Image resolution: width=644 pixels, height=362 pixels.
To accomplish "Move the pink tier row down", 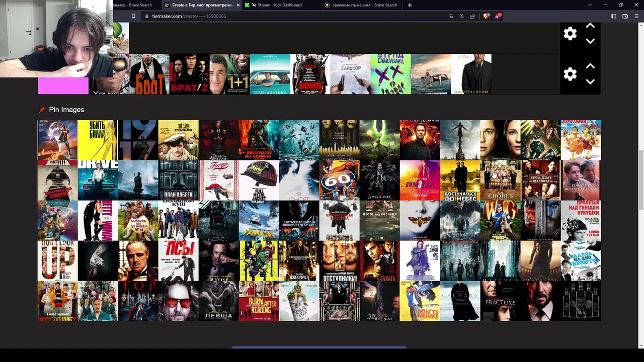I will pyautogui.click(x=590, y=81).
